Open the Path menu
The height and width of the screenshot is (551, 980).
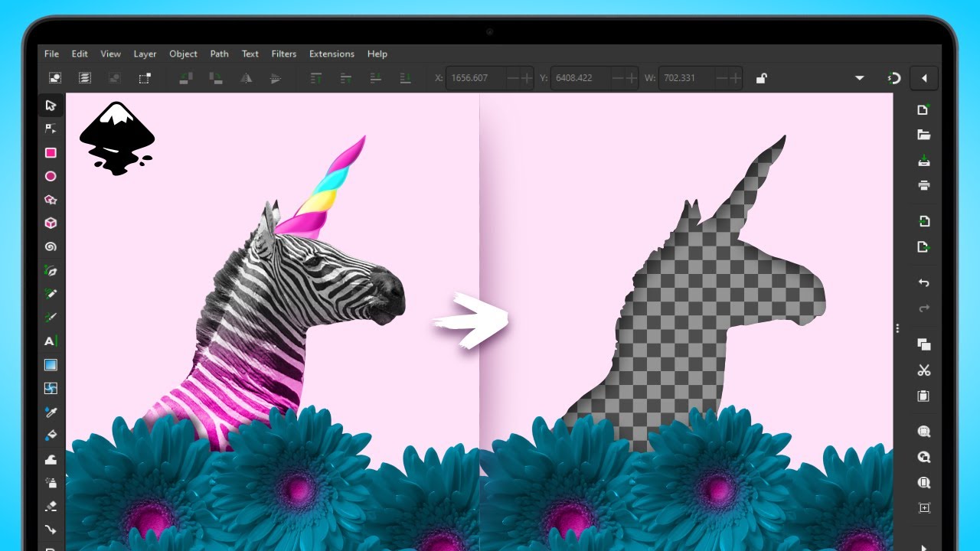pos(220,54)
